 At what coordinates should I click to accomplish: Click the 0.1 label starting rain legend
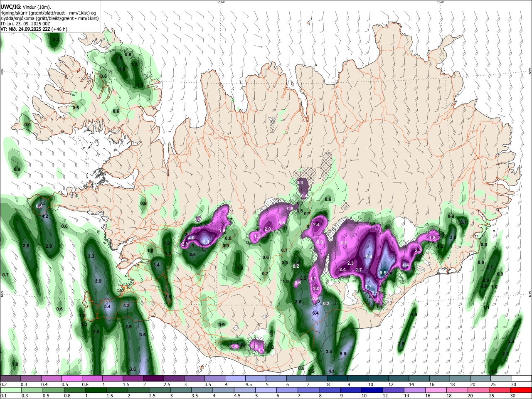(3, 396)
